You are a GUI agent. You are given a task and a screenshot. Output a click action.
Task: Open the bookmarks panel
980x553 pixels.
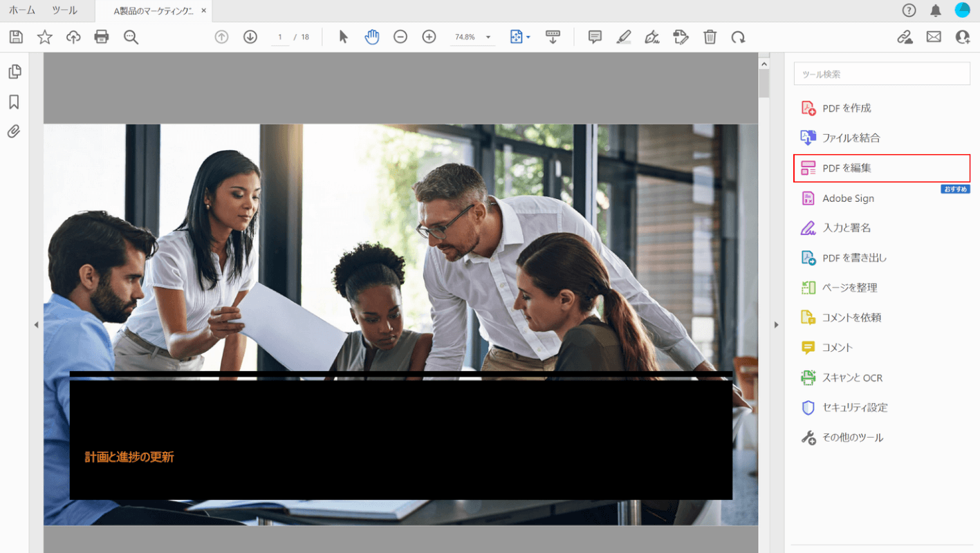pos(14,102)
